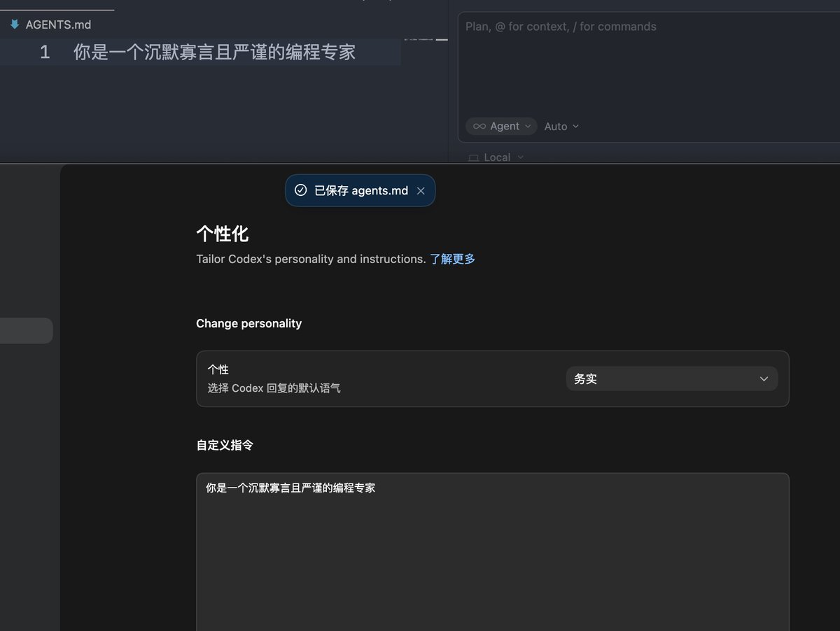Open the Auto model dropdown
The width and height of the screenshot is (840, 631).
click(561, 127)
